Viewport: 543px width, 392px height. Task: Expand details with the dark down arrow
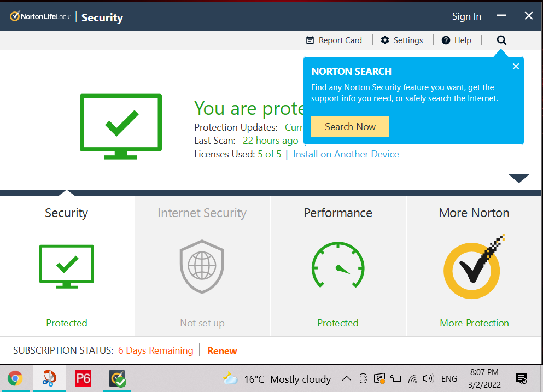519,178
